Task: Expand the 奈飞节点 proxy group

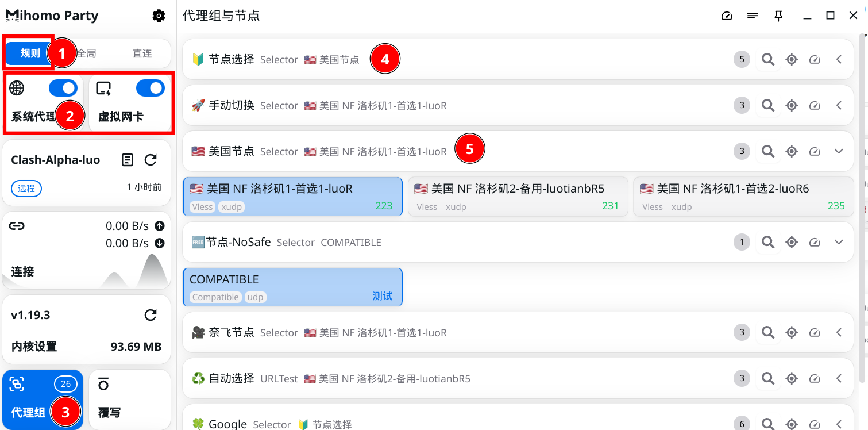Action: pyautogui.click(x=839, y=332)
